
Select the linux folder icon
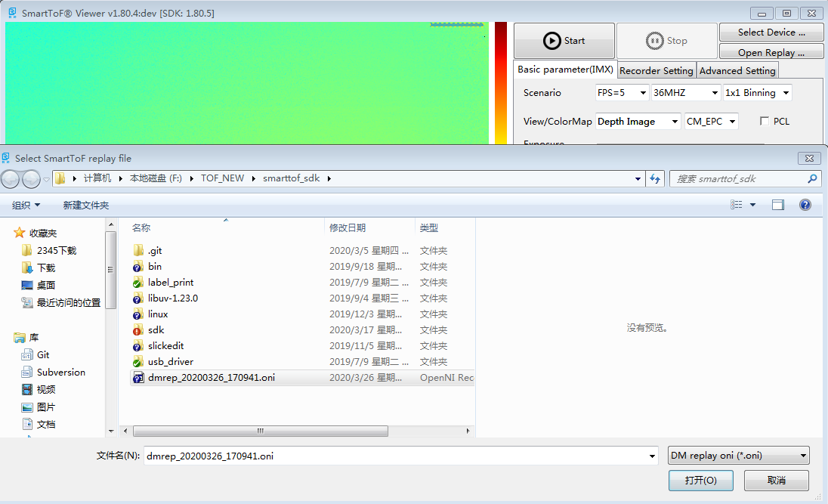click(138, 314)
